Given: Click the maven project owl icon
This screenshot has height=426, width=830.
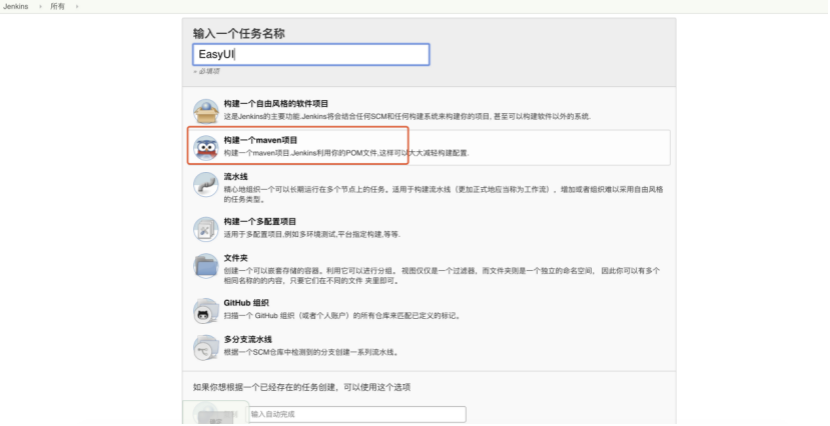Looking at the screenshot, I should (206, 148).
